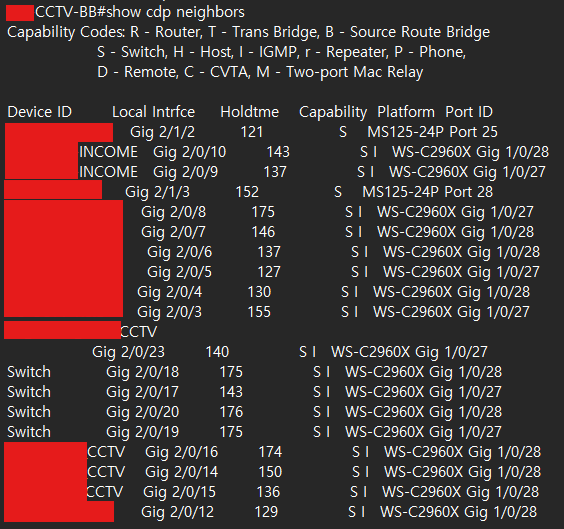Image resolution: width=564 pixels, height=529 pixels.
Task: Click 'CCTV' in the Gig 2/0/14 row
Action: point(106,472)
